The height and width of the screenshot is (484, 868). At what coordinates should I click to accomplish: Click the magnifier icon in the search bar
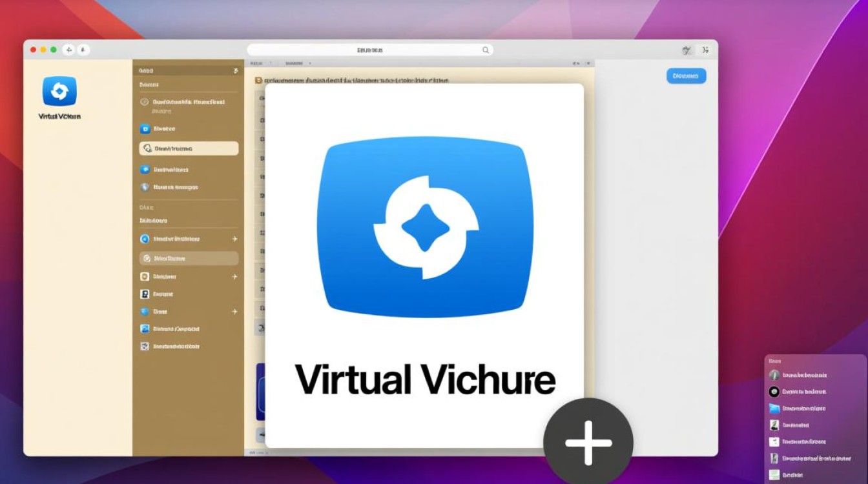click(x=486, y=50)
